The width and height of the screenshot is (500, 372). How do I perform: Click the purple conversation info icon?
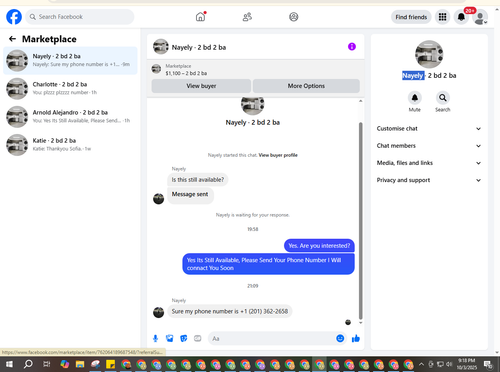click(x=352, y=47)
